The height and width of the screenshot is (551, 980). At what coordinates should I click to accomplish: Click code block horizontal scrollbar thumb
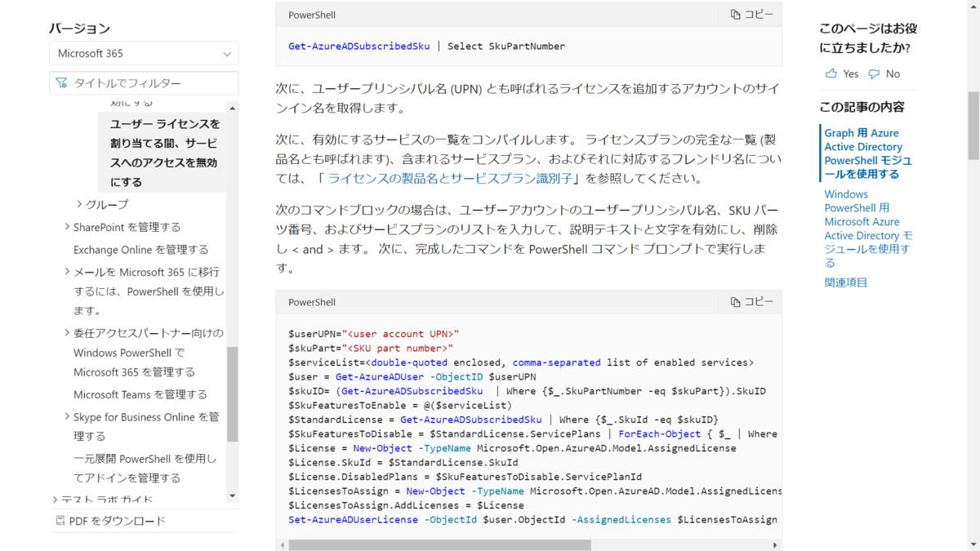[x=439, y=544]
